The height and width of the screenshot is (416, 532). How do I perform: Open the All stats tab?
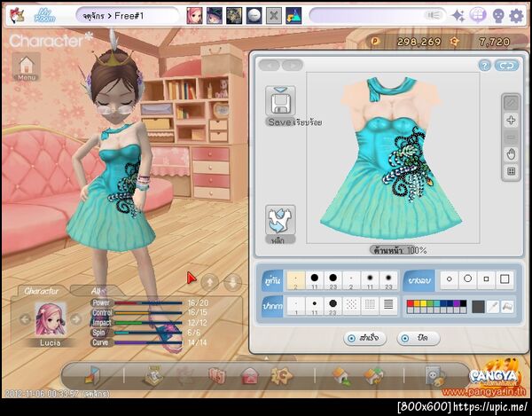click(x=97, y=291)
